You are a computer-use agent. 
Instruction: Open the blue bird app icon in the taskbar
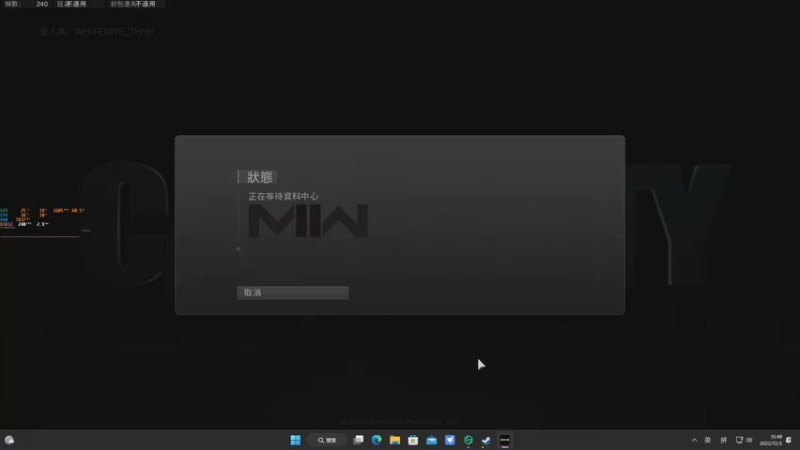click(x=450, y=440)
